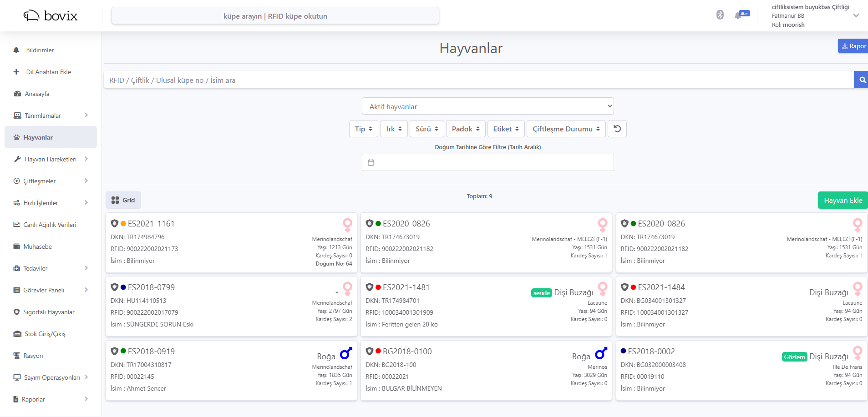
Task: Open animal ES2018-0919 title link
Action: pos(151,351)
